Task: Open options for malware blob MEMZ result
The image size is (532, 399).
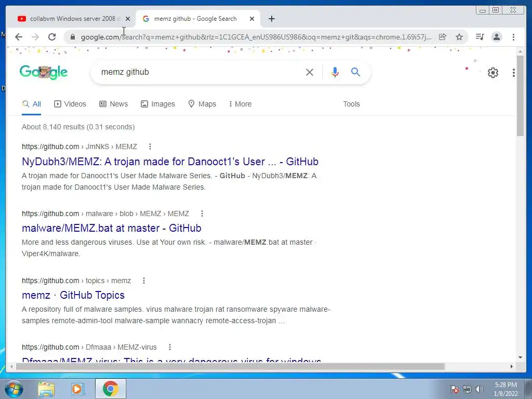Action: [202, 214]
